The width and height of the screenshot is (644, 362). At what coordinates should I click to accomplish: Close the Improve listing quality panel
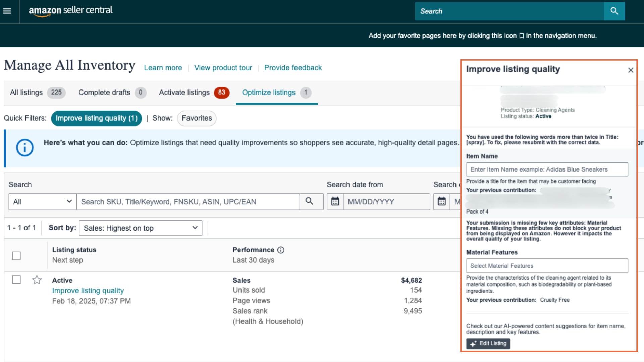click(631, 70)
